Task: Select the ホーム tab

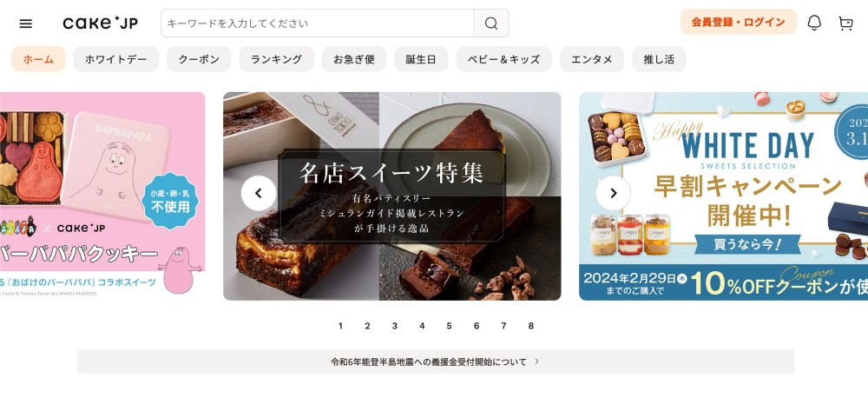Action: coord(38,59)
